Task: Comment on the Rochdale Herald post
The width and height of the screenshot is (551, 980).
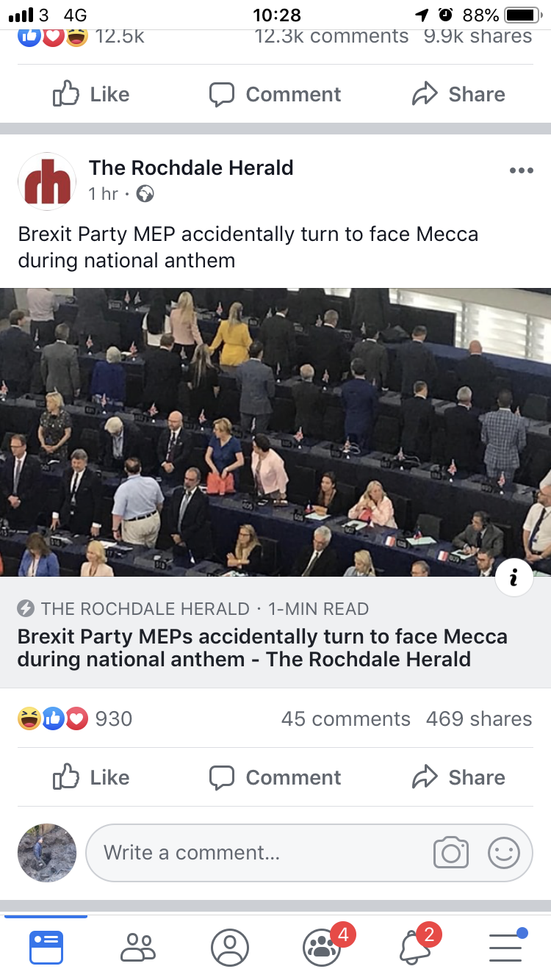Action: tap(275, 777)
